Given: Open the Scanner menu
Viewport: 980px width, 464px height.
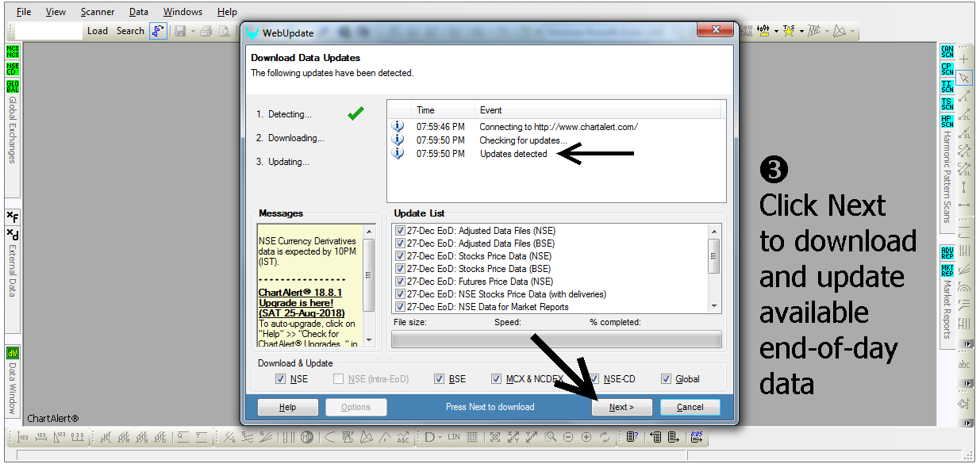Looking at the screenshot, I should [x=98, y=12].
